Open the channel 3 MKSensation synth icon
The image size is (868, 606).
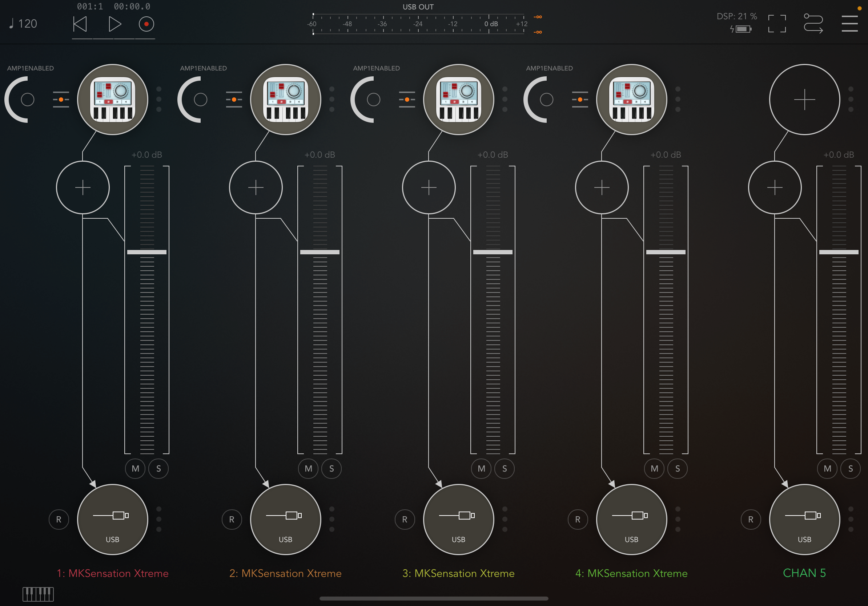point(458,99)
